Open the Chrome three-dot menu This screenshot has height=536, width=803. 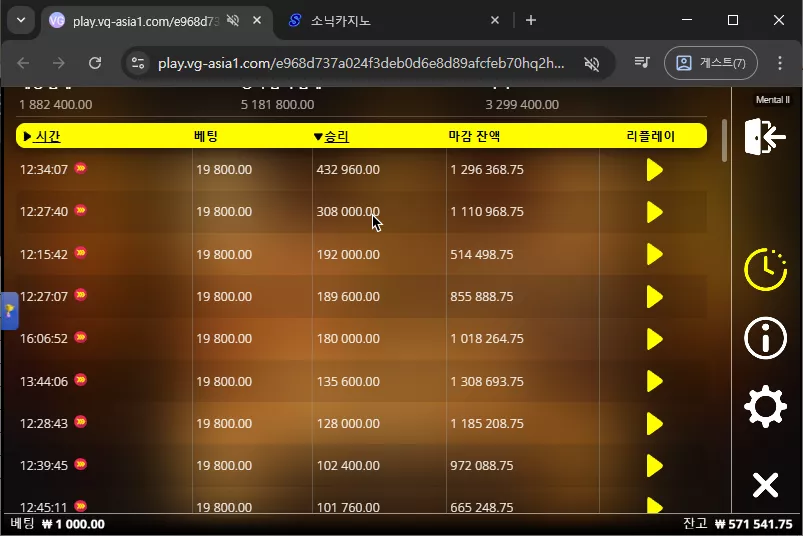click(x=779, y=63)
